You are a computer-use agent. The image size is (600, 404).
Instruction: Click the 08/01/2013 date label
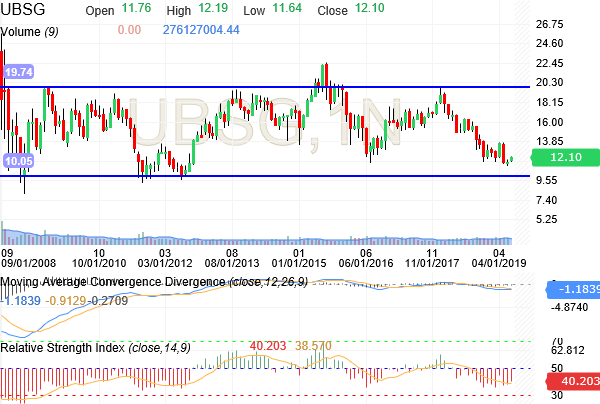232,263
